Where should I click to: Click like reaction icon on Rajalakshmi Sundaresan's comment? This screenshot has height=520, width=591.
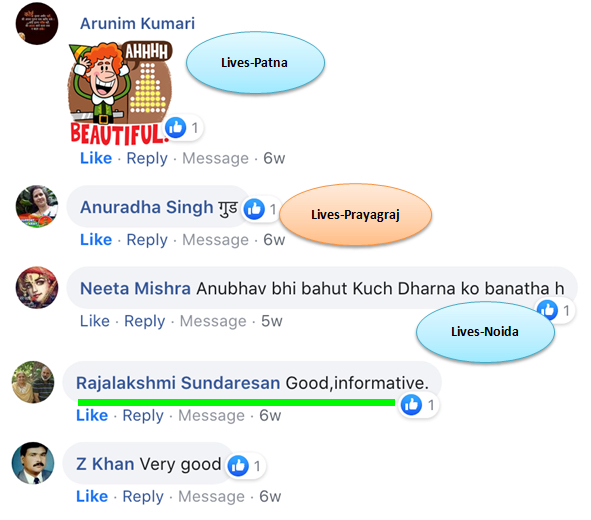(411, 405)
